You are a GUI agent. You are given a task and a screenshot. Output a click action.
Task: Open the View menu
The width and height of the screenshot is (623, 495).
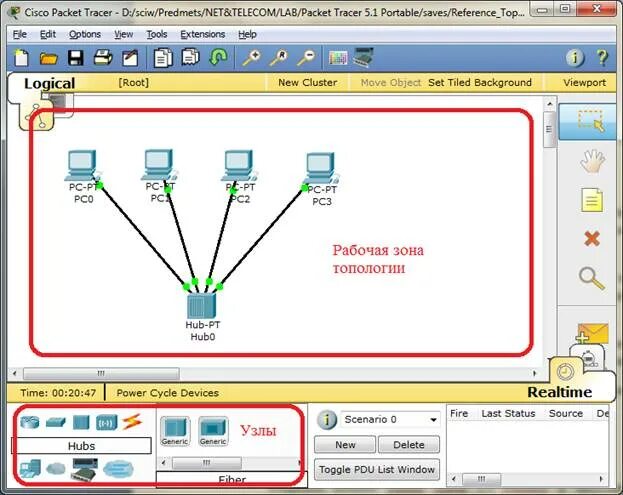[x=124, y=34]
